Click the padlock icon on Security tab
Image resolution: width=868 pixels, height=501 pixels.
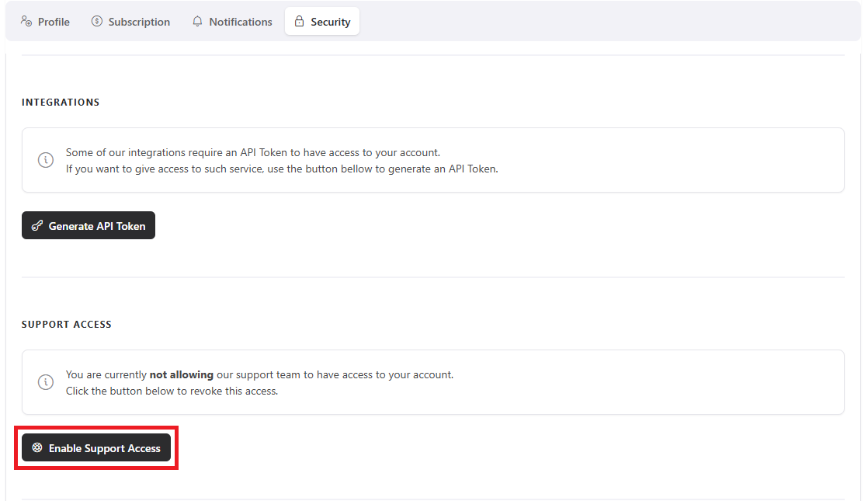coord(299,22)
